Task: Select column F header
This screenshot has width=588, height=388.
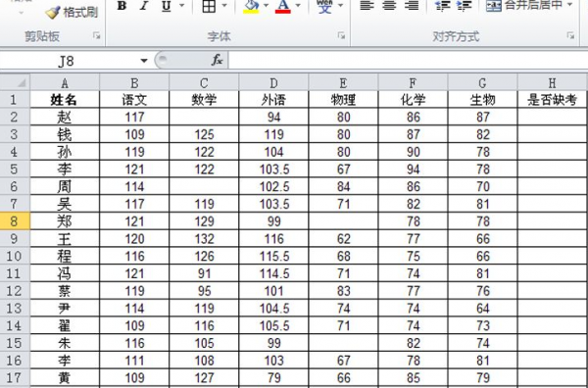Action: tap(413, 82)
